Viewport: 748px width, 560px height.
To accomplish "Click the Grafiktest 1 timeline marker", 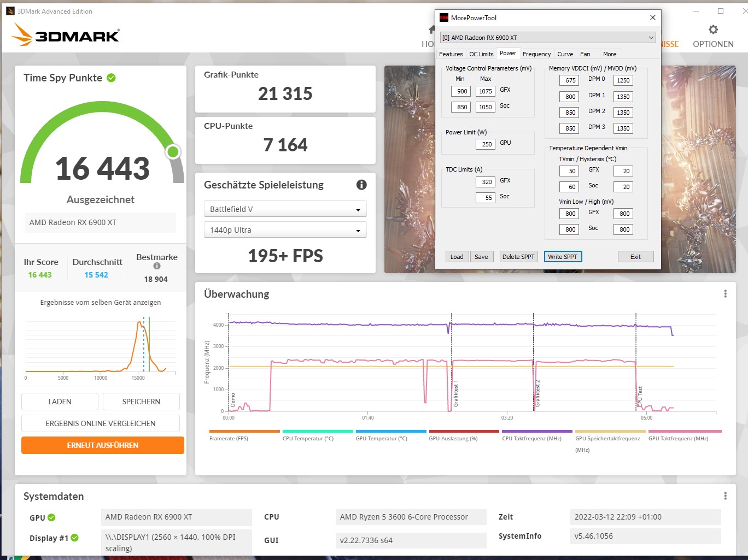I will (x=455, y=393).
